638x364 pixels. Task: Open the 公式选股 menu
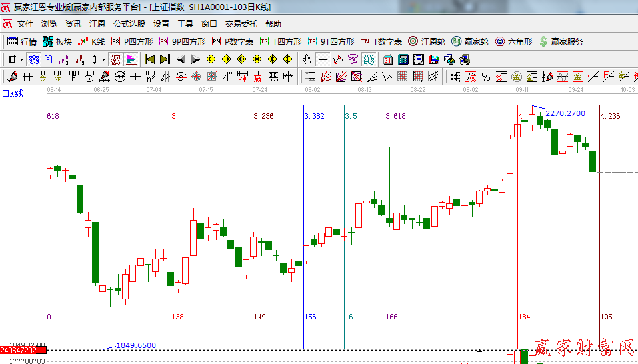point(129,24)
